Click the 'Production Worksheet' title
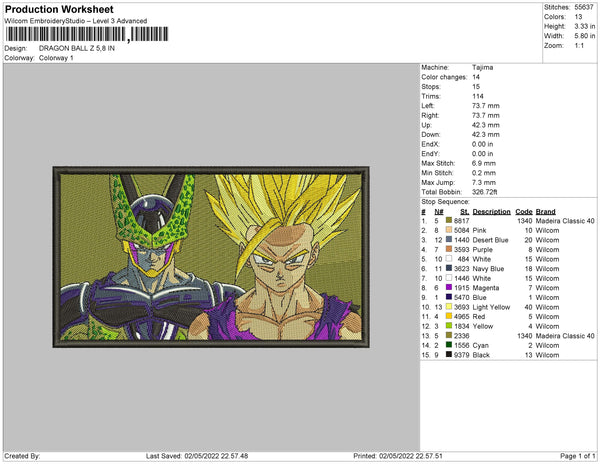Viewport: 600px width, 464px height. coord(59,9)
